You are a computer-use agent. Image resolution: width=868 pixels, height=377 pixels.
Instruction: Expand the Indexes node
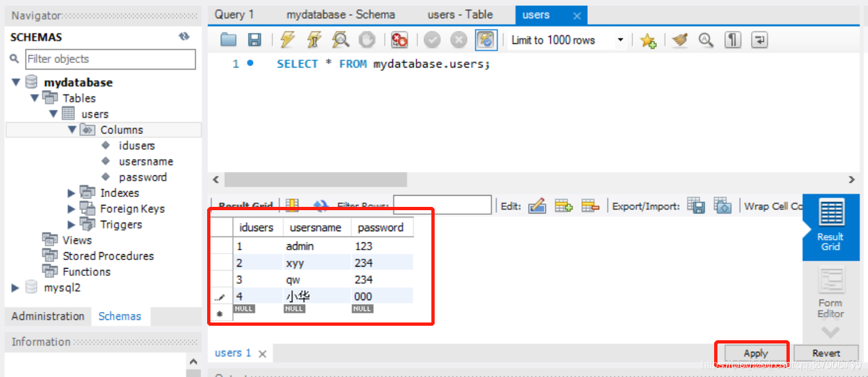[x=71, y=192]
